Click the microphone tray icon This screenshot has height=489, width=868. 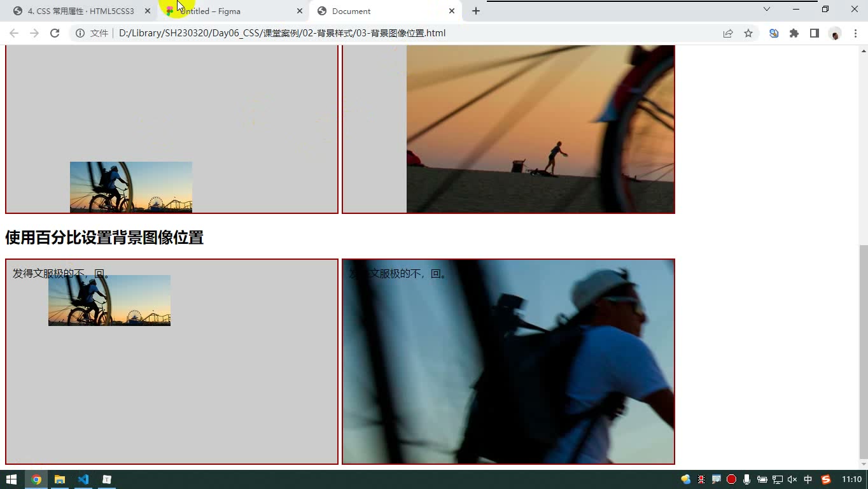pyautogui.click(x=746, y=479)
